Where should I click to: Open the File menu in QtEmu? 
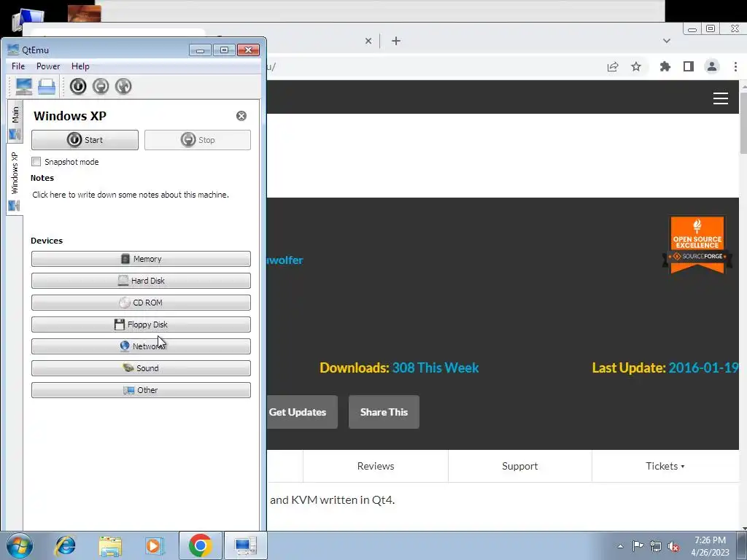(18, 66)
